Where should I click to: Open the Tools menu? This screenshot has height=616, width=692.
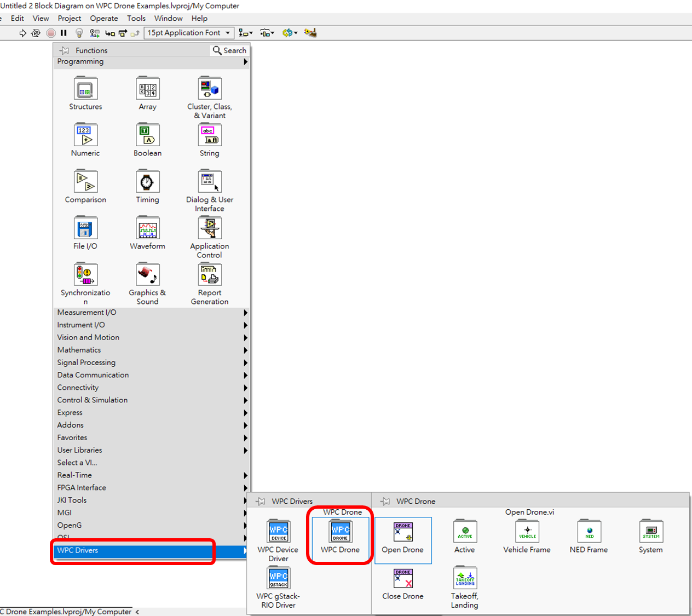point(136,18)
